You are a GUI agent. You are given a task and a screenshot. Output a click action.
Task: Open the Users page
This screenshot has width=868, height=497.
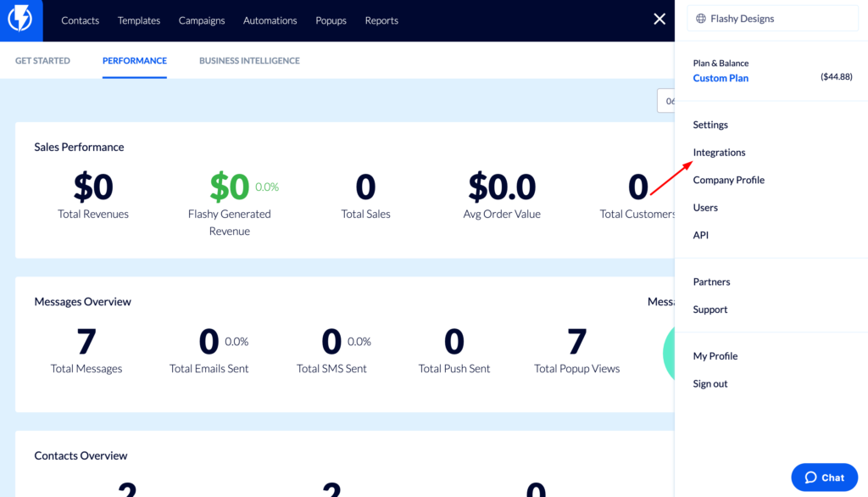tap(705, 208)
